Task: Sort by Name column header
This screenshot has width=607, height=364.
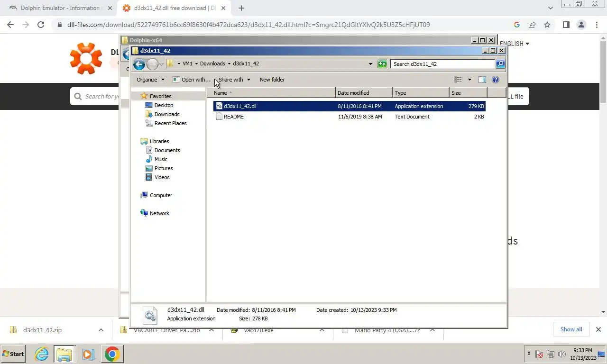Action: click(x=271, y=93)
